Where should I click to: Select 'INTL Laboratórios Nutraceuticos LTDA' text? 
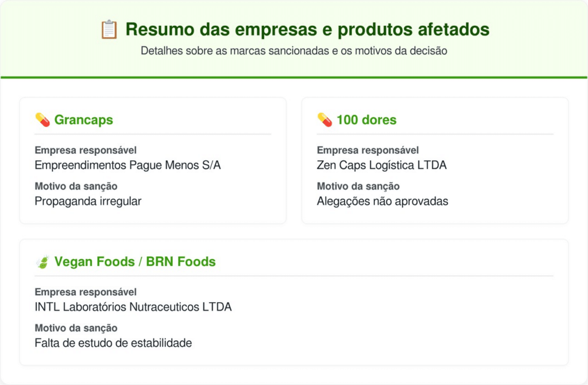tap(133, 307)
